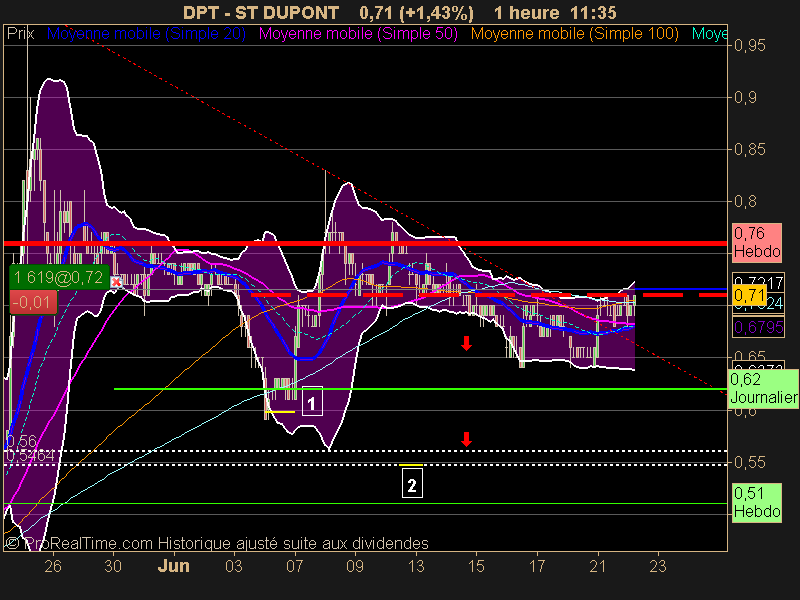Select the green 0,62 horizontal support line
This screenshot has width=800, height=600.
420,389
